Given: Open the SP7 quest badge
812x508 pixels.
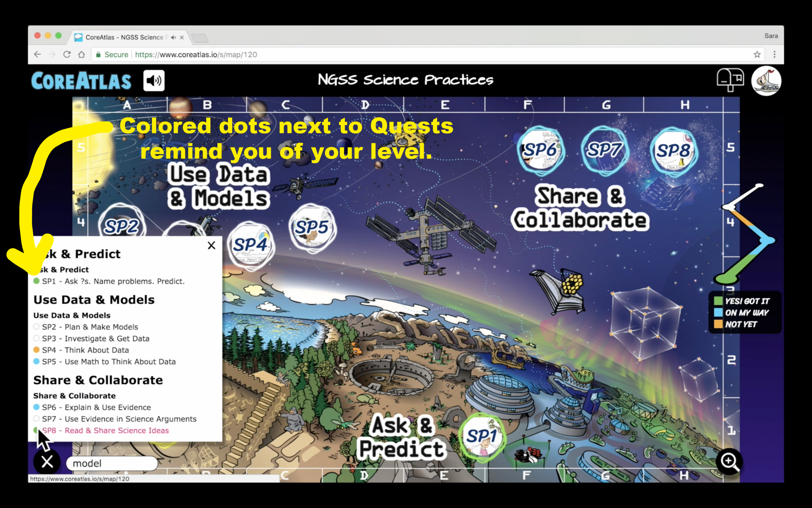Looking at the screenshot, I should [605, 151].
